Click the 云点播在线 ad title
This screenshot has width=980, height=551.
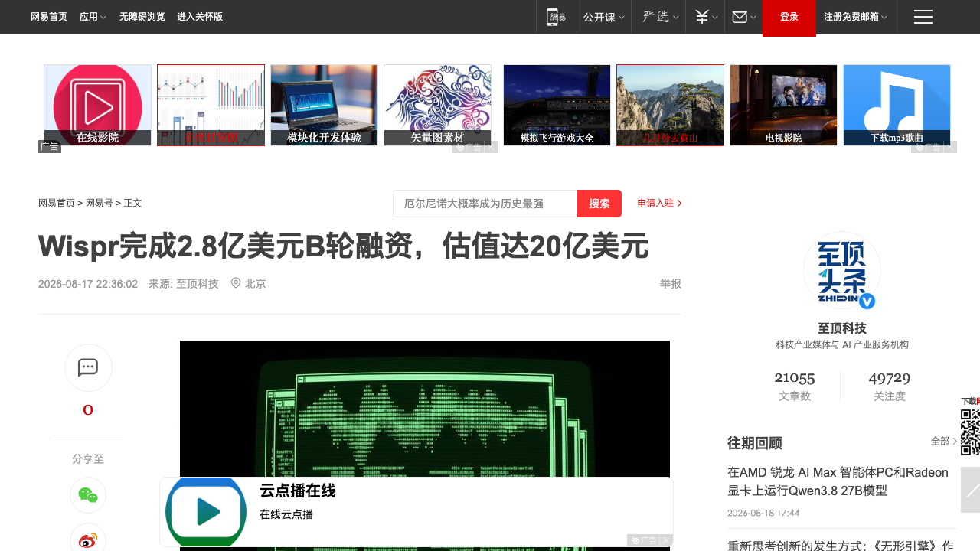(298, 491)
